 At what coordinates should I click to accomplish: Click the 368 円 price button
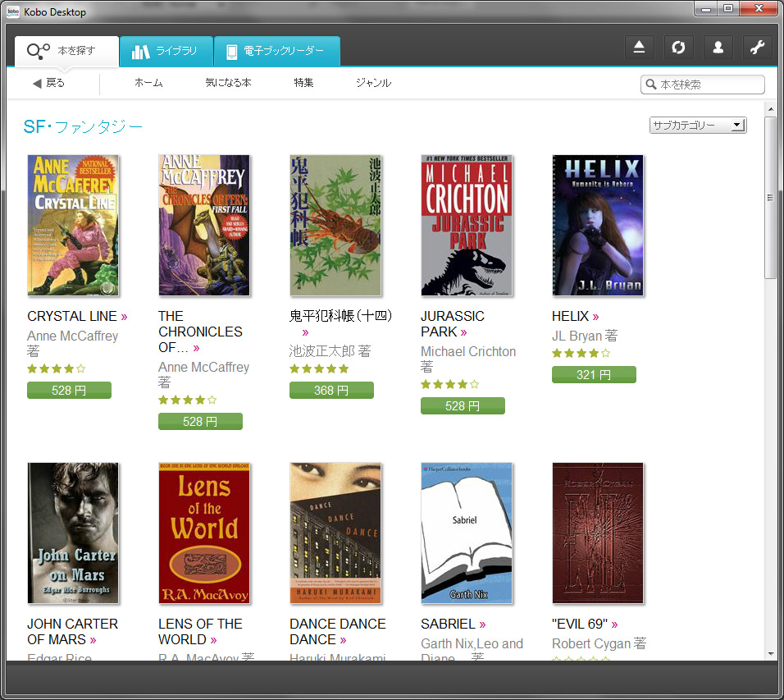pos(331,391)
